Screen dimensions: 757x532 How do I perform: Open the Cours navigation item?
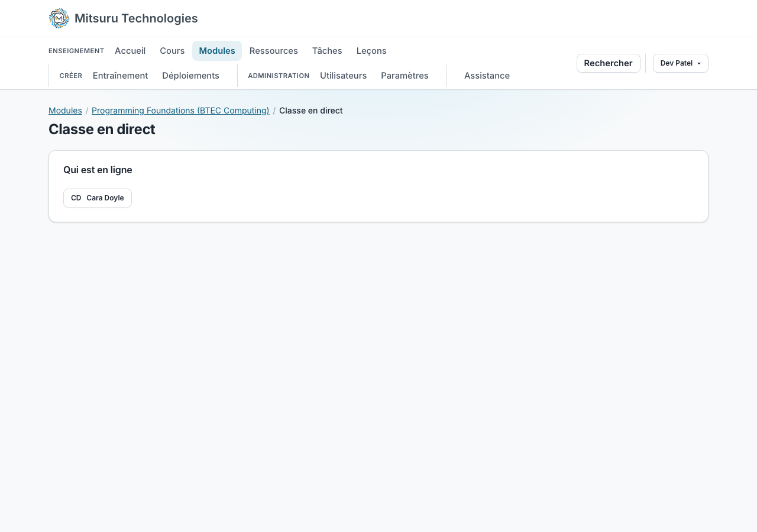[x=172, y=51]
